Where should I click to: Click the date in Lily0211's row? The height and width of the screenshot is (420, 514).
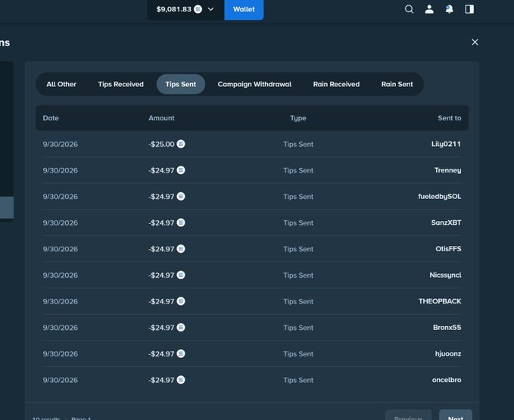point(61,144)
